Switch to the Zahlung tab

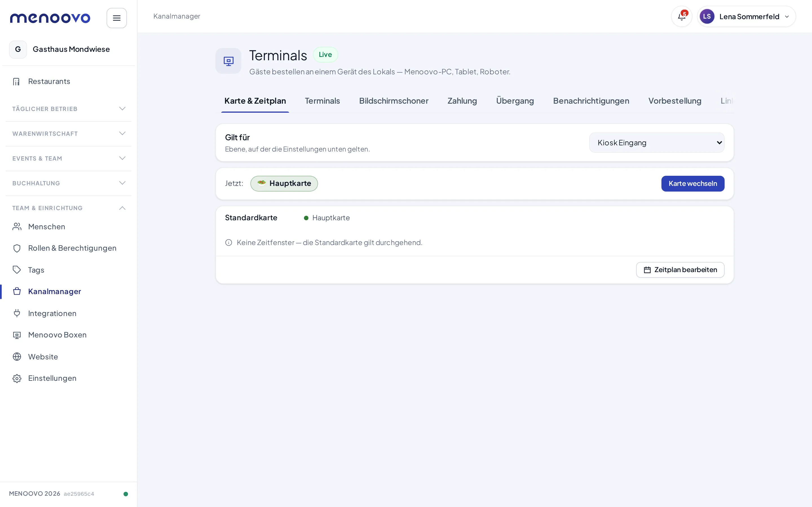pos(462,101)
